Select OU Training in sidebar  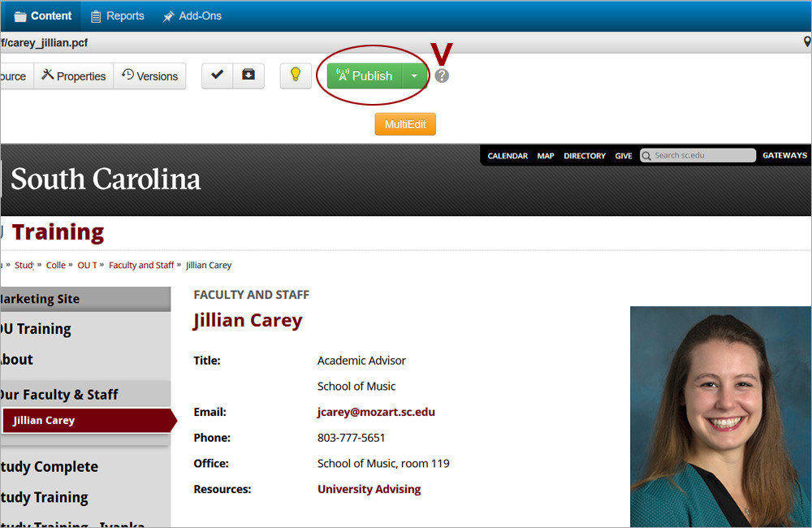[35, 329]
